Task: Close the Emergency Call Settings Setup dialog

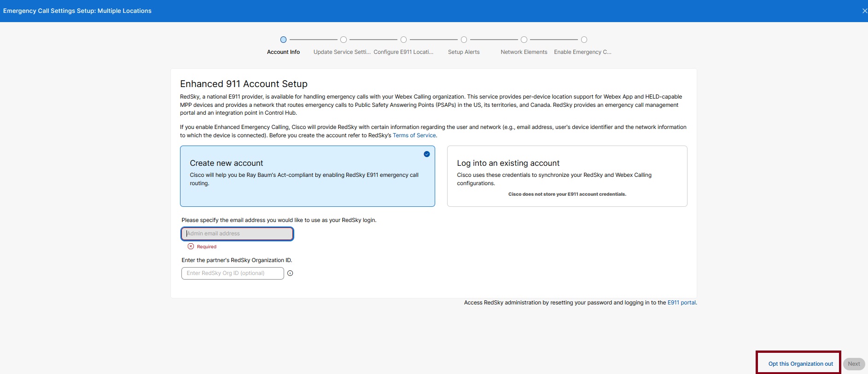Action: click(864, 11)
